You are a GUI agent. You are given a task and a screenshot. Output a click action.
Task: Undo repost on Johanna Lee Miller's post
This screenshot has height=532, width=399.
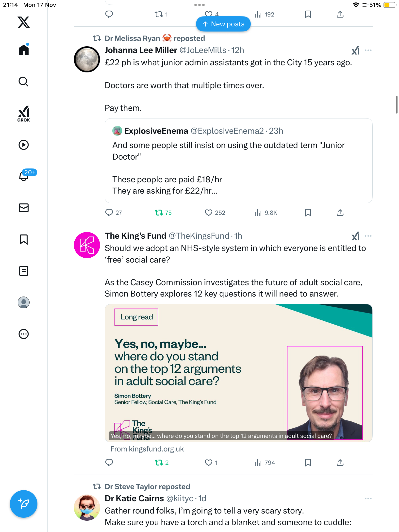point(159,213)
